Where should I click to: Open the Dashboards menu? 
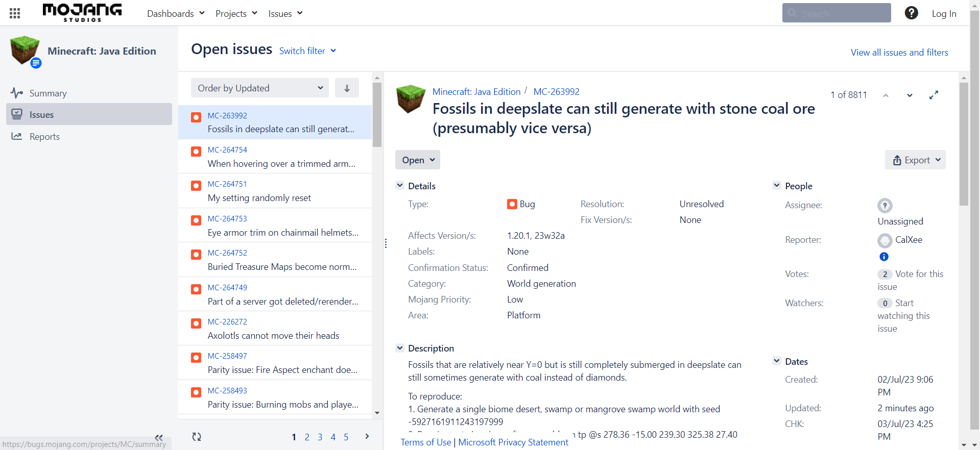point(176,13)
